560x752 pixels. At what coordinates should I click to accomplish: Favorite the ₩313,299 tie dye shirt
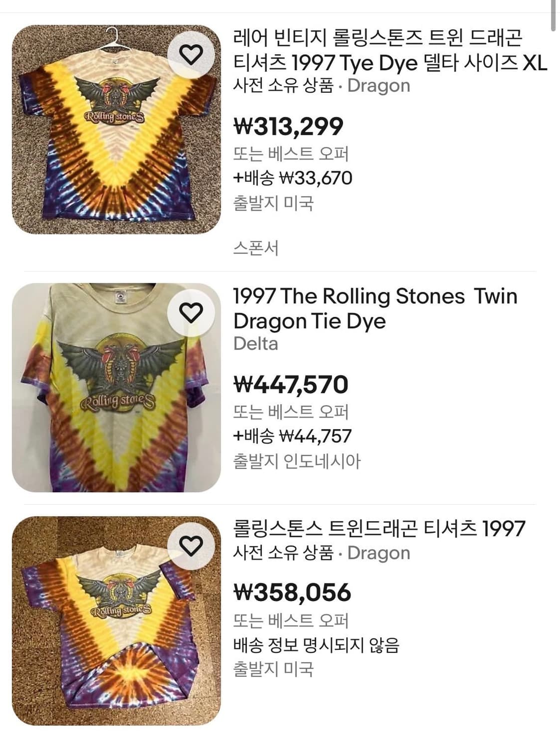click(x=191, y=54)
